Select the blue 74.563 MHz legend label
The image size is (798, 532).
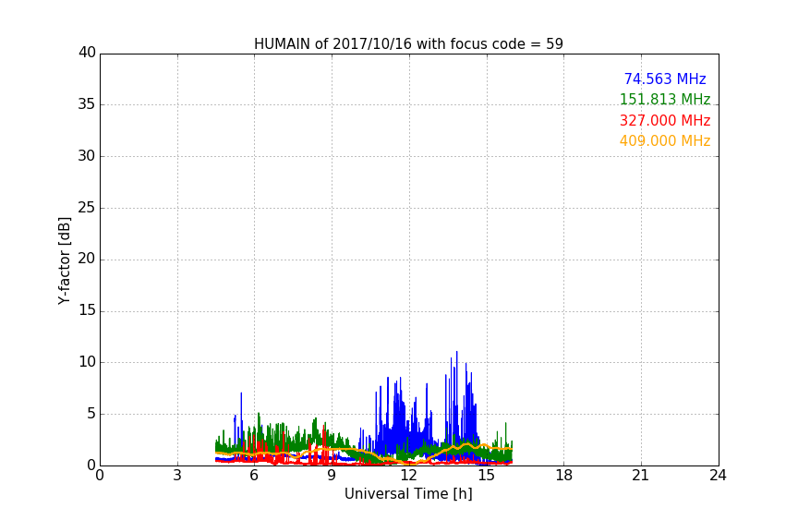(x=665, y=79)
